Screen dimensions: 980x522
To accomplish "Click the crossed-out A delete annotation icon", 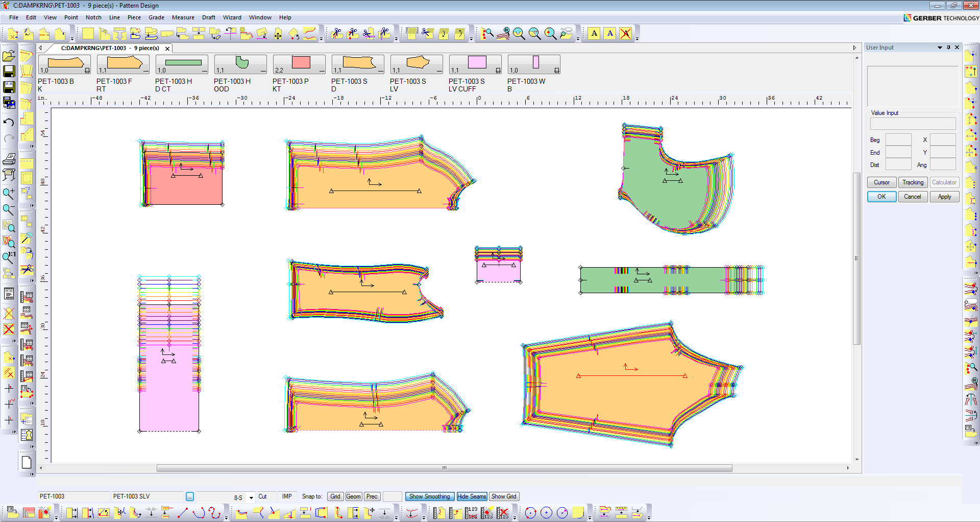I will tap(626, 34).
